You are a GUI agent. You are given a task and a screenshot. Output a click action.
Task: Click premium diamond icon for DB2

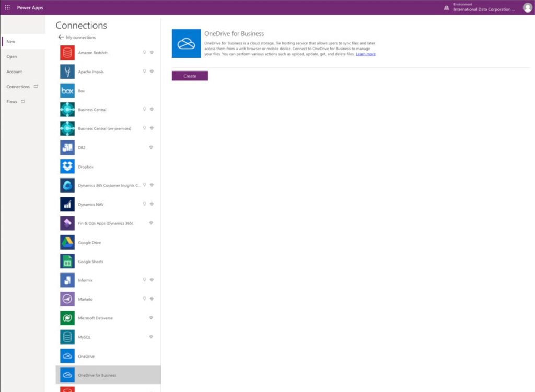pyautogui.click(x=151, y=147)
